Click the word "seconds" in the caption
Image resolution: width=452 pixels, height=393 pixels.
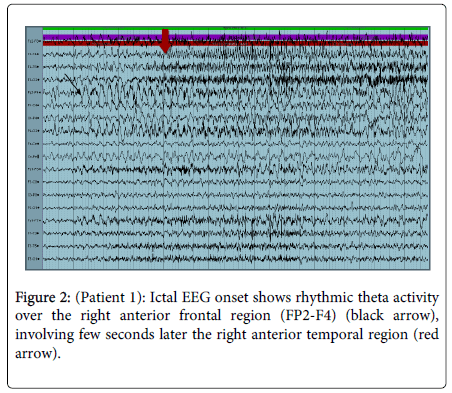pos(130,334)
